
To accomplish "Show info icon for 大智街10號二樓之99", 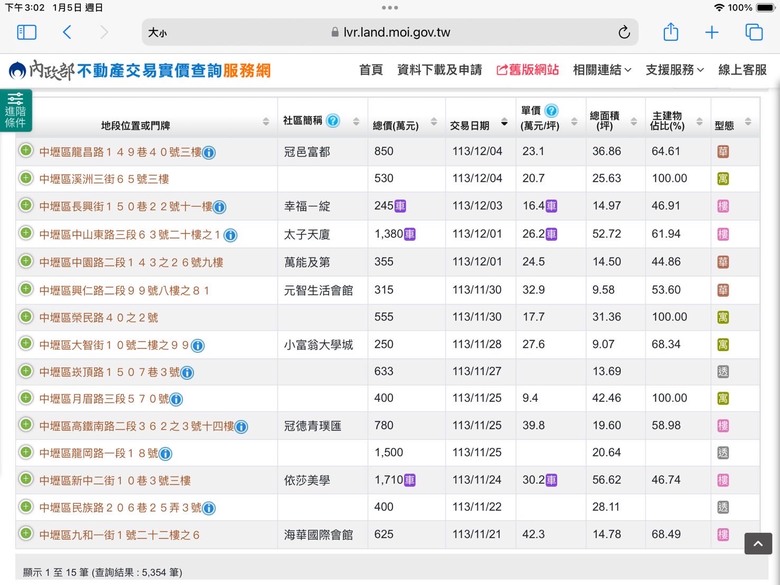I will pyautogui.click(x=198, y=345).
